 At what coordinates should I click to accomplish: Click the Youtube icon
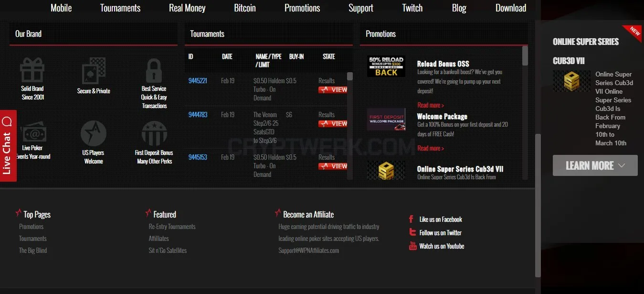(413, 246)
